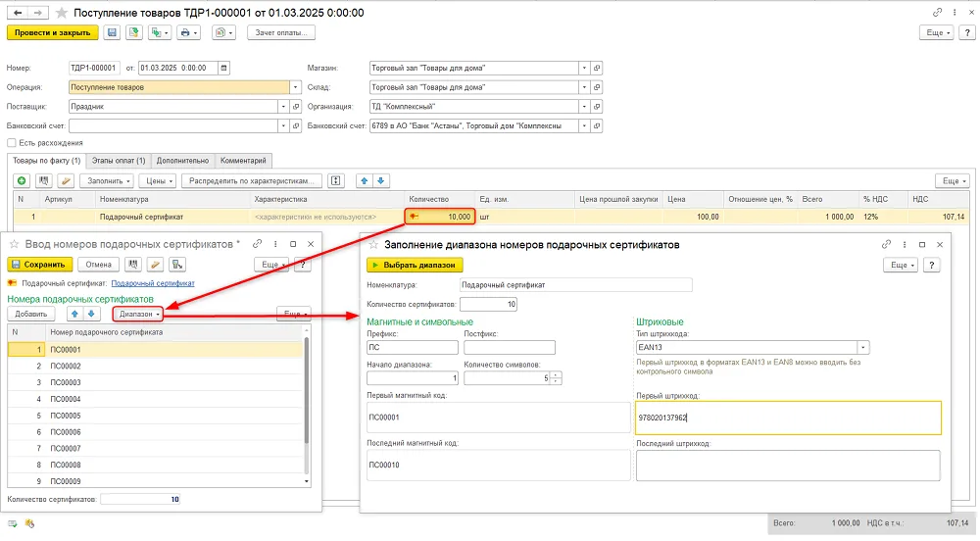This screenshot has width=980, height=541.
Task: Open the Еще menu in the range filling window
Action: pyautogui.click(x=901, y=265)
